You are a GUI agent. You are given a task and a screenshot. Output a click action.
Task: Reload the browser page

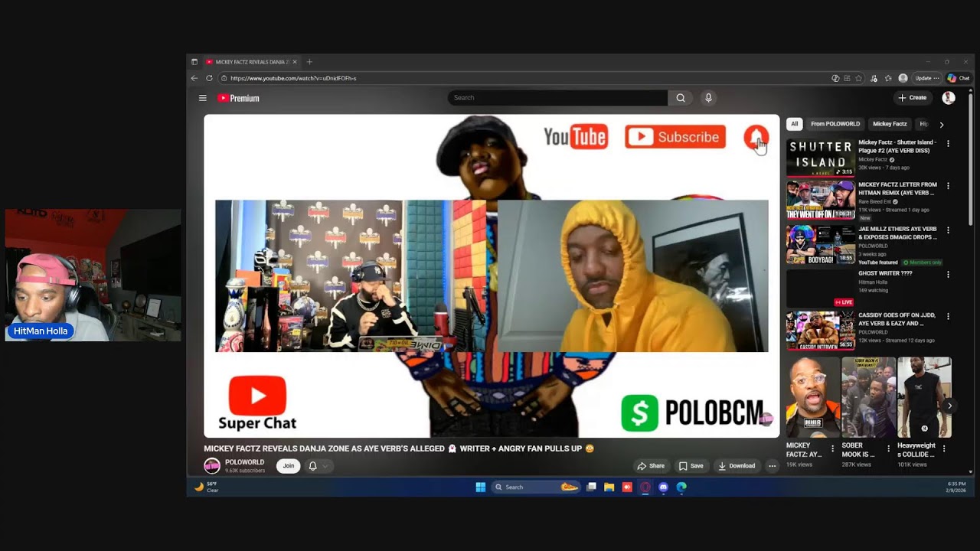(x=209, y=78)
